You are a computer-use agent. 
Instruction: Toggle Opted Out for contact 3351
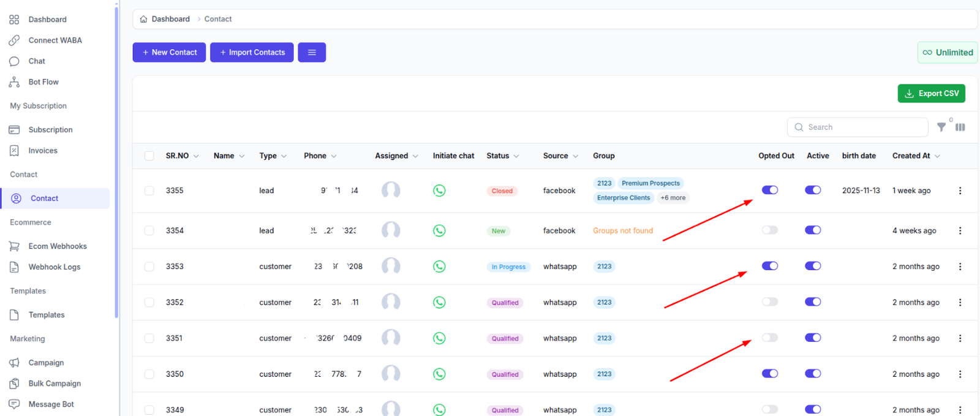(x=770, y=338)
